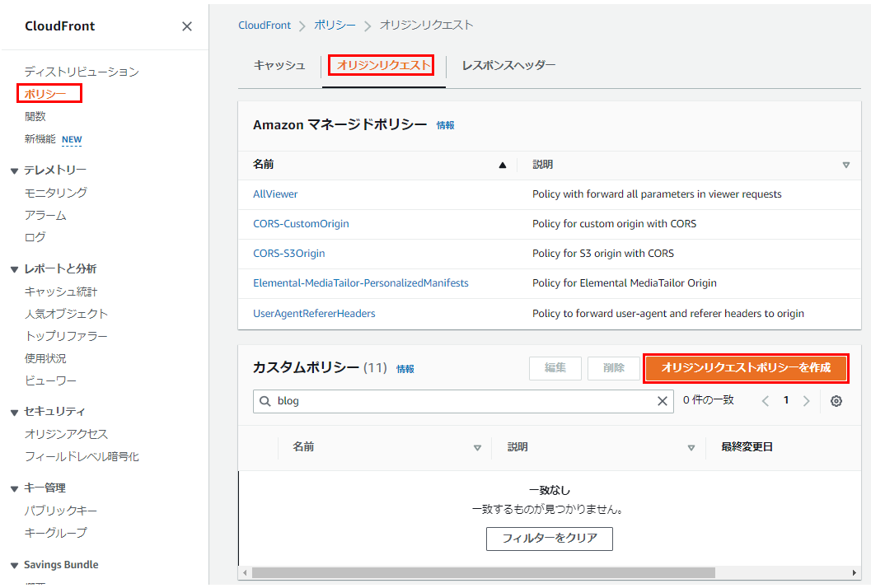Open キーグループ in the sidebar
Image resolution: width=871 pixels, height=588 pixels.
tap(55, 533)
